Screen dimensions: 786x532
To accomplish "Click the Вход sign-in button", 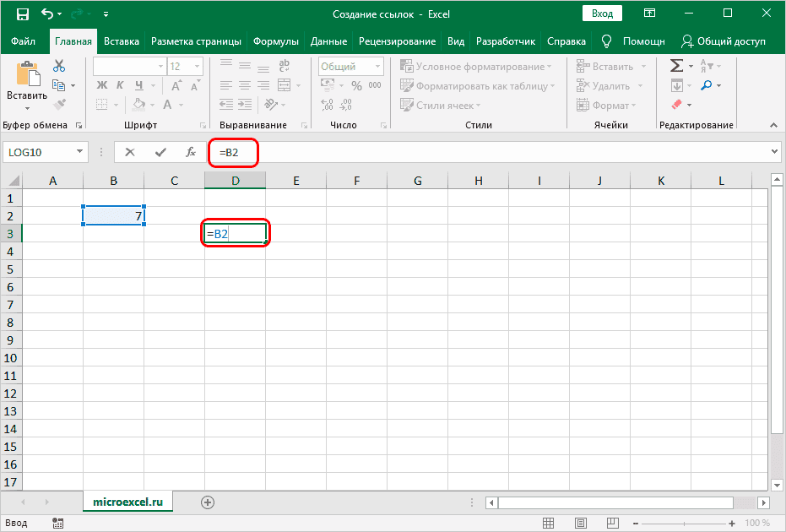I will click(x=602, y=14).
